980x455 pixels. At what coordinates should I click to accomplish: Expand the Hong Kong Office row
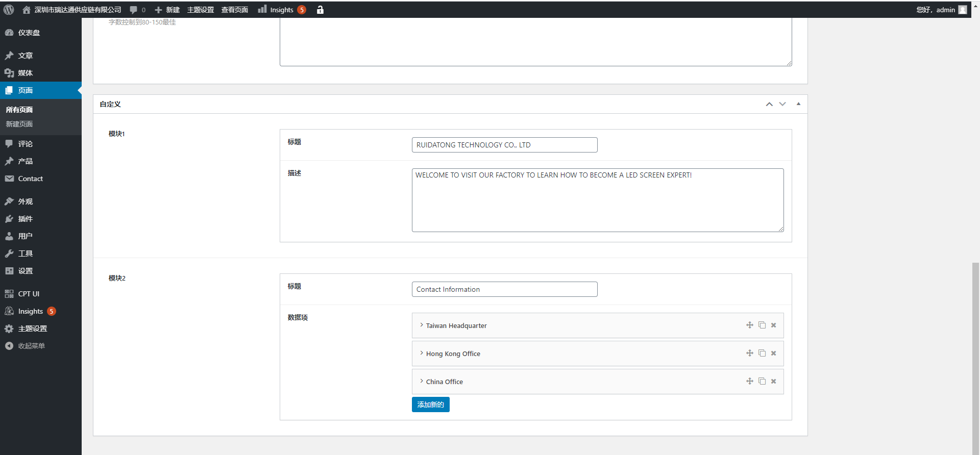422,353
